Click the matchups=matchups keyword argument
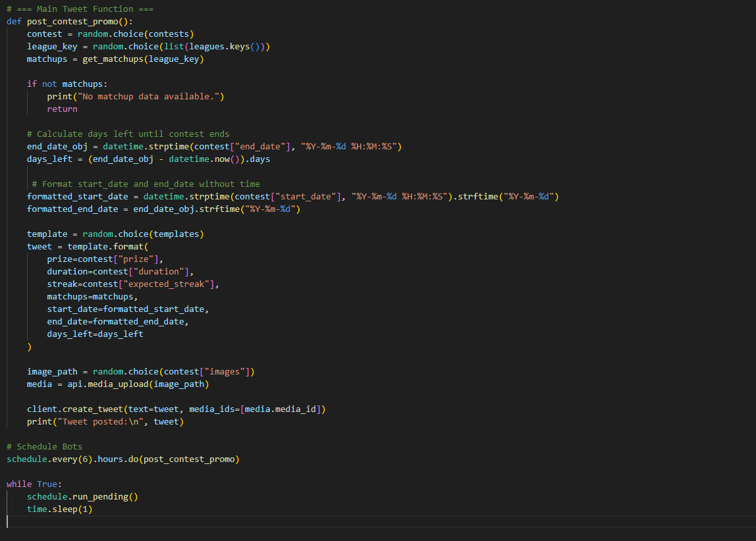This screenshot has height=541, width=756. (92, 297)
